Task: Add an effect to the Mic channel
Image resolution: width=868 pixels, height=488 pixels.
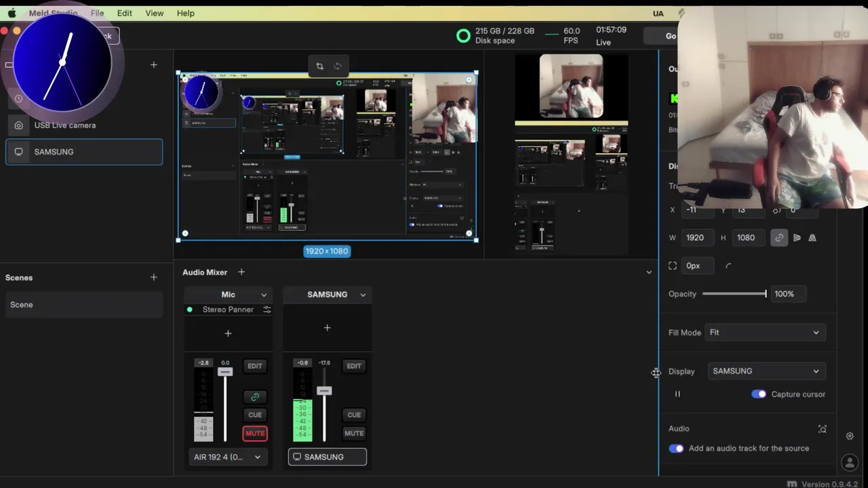Action: pyautogui.click(x=228, y=333)
